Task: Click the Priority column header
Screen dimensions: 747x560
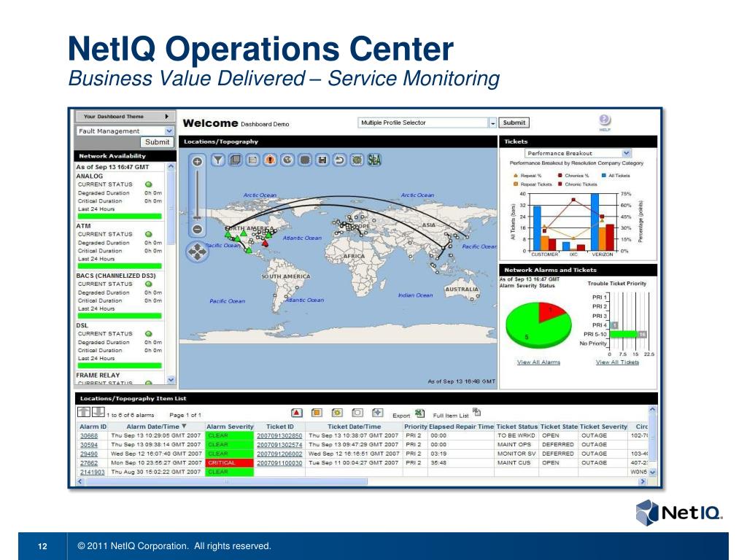Action: [415, 427]
